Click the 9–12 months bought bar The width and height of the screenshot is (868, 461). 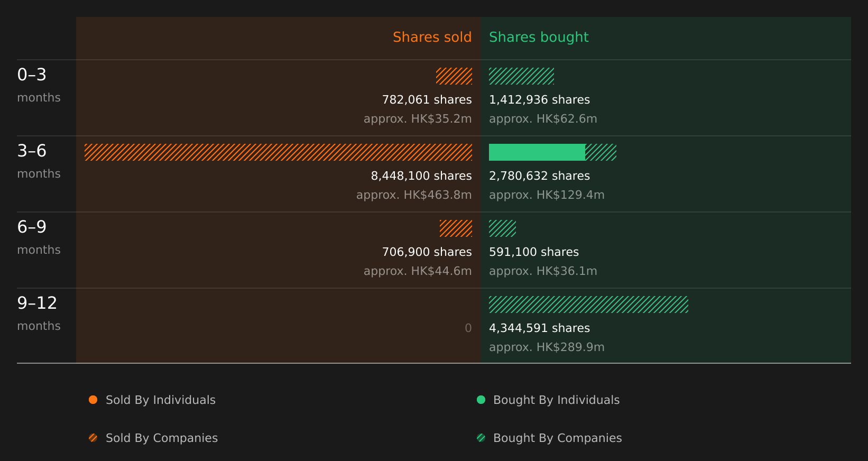tap(588, 305)
